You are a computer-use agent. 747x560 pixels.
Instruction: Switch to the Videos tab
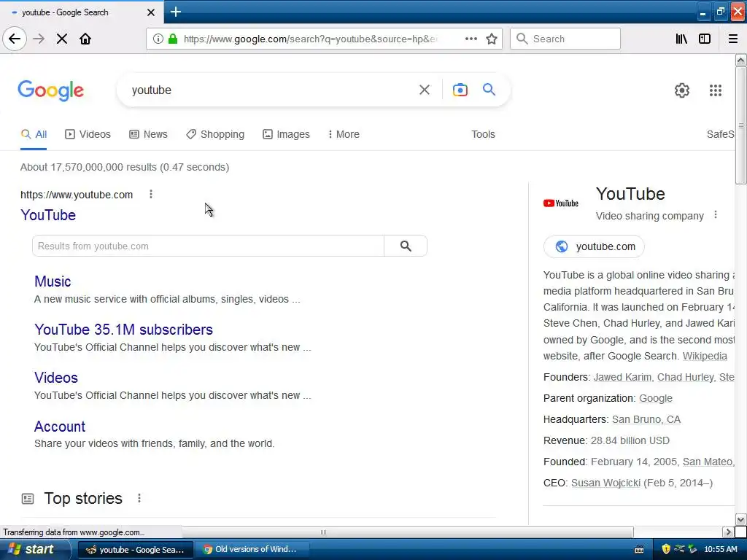coord(88,134)
